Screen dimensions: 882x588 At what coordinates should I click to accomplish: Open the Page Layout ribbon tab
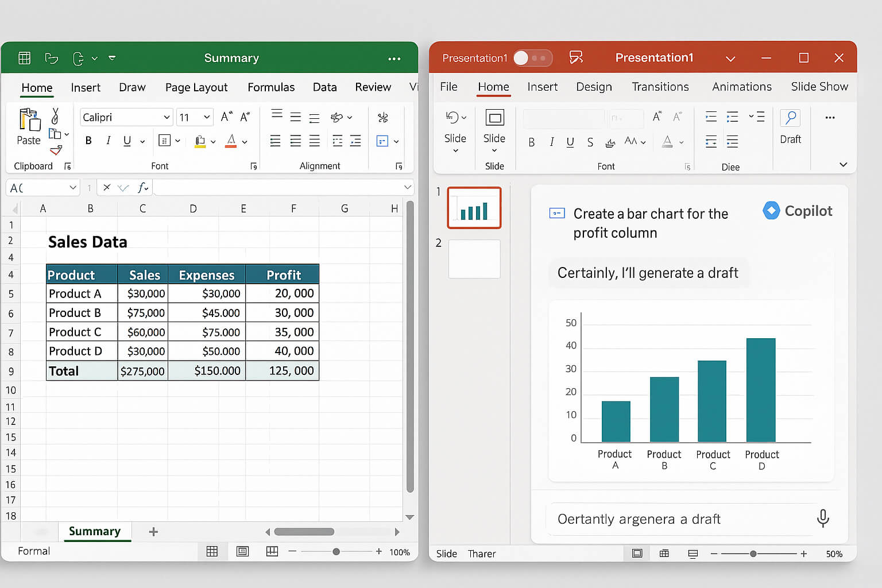[196, 87]
